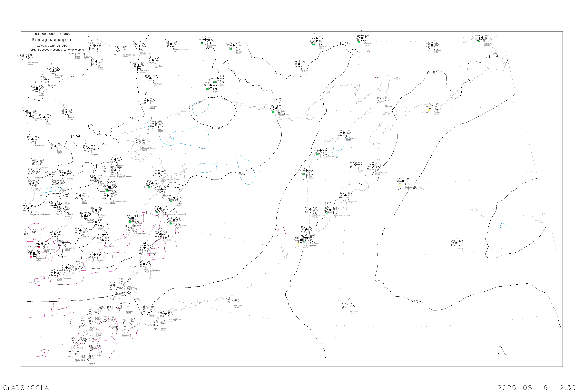The width and height of the screenshot is (588, 392).
Task: Click the station circle at Нелькан 31152
Action: point(148,101)
